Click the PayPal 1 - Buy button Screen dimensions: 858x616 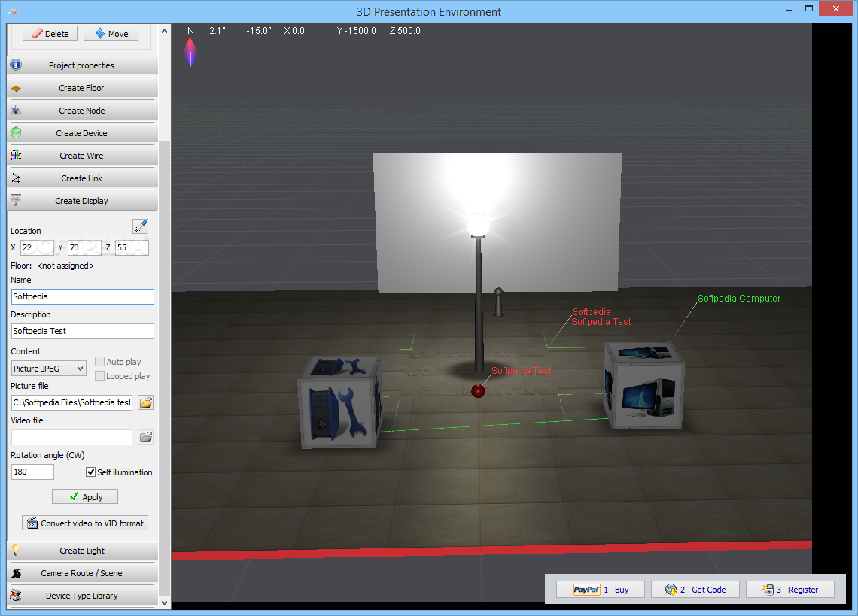point(601,589)
